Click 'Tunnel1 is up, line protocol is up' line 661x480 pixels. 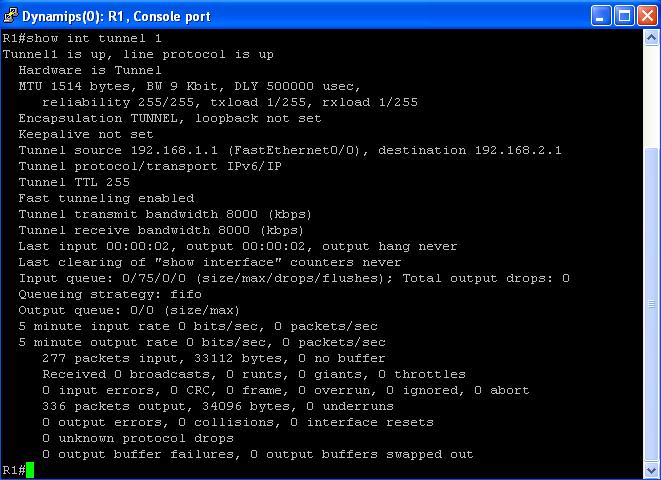tap(138, 54)
